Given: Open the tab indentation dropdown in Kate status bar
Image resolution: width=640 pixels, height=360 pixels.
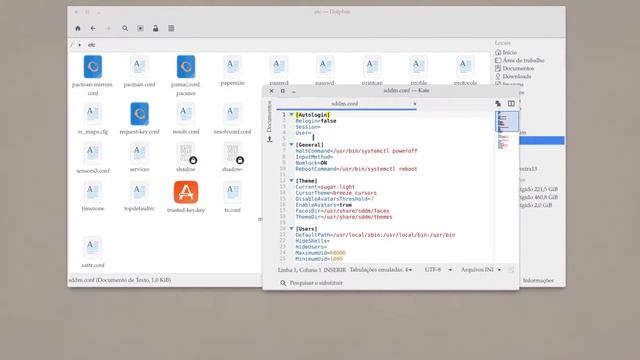Looking at the screenshot, I should tap(381, 270).
